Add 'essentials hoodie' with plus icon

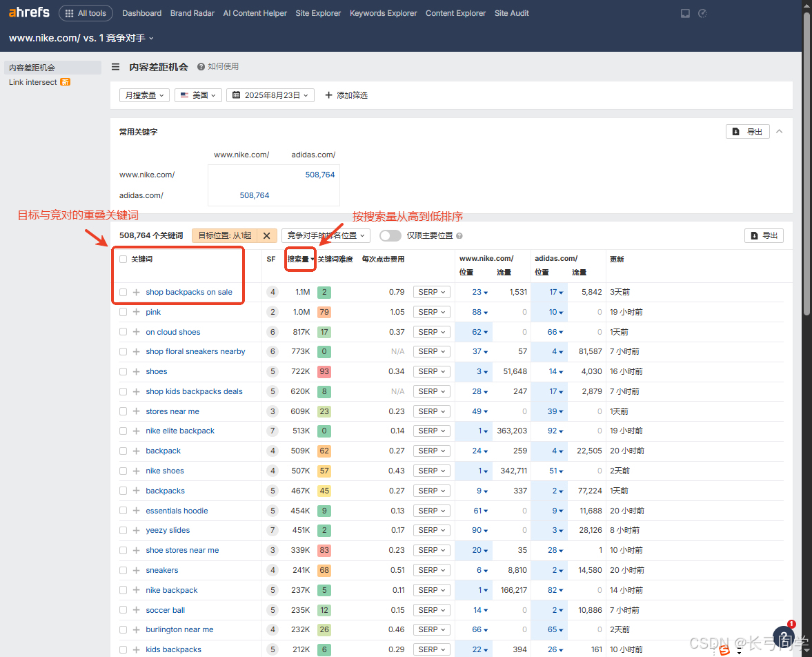tap(136, 511)
